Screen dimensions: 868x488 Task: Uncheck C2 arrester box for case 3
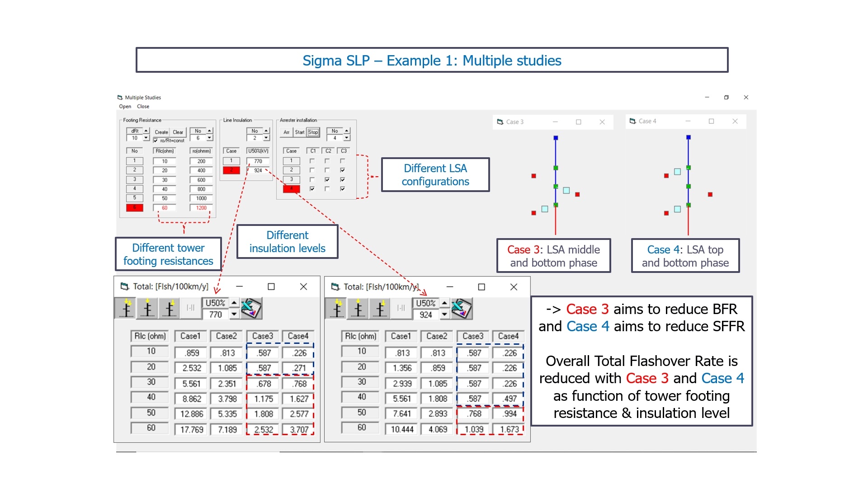click(x=327, y=179)
